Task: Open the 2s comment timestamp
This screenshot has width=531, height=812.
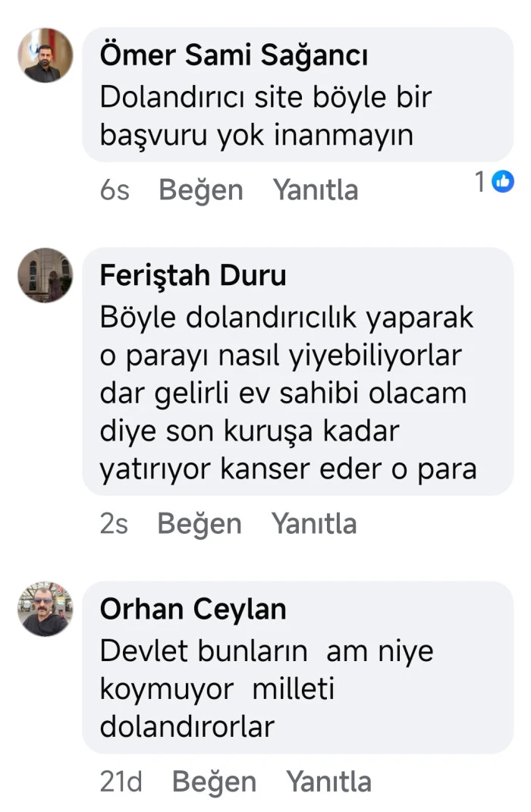Action: pos(114,523)
